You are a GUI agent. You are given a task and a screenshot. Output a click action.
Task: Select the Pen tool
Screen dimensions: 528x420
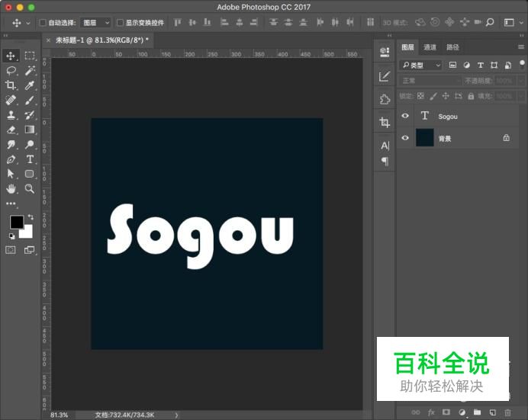coord(11,159)
